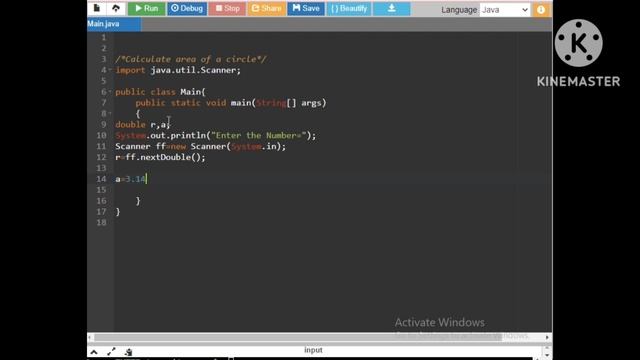Click the 'Enter the Number=' println line

(x=216, y=136)
